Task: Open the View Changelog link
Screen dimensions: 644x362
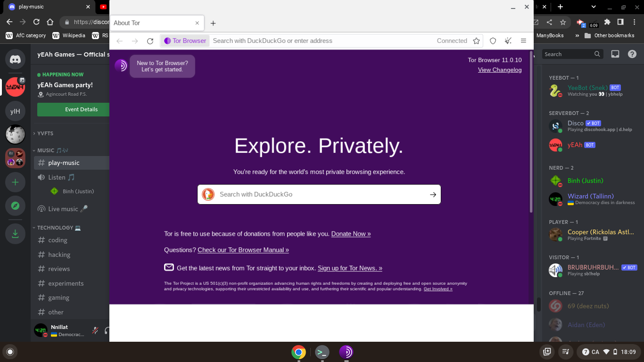Action: coord(499,70)
